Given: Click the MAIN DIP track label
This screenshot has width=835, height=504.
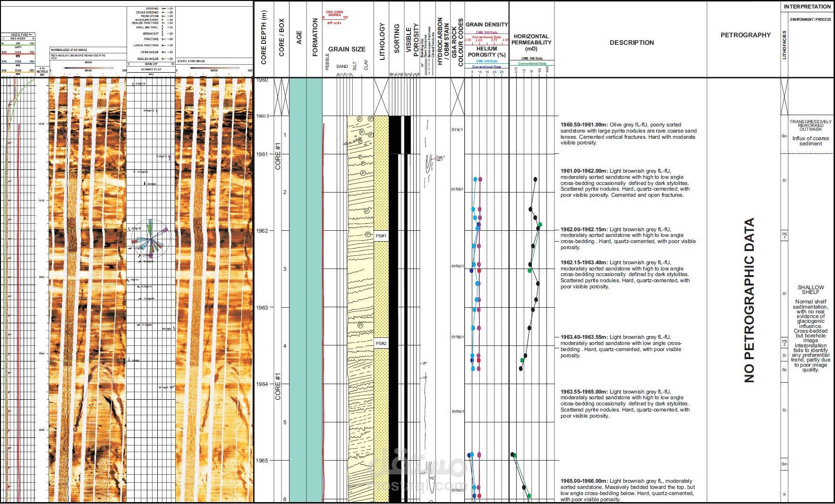Looking at the screenshot, I should coord(151,64).
